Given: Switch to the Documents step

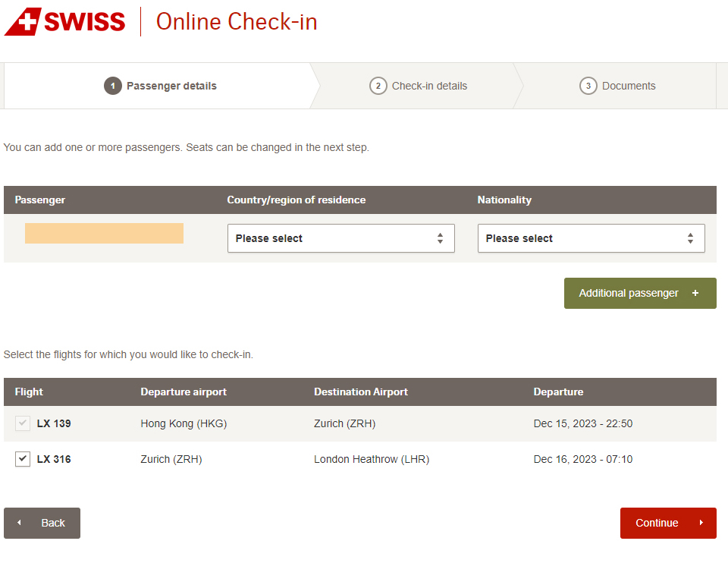Looking at the screenshot, I should [x=628, y=86].
